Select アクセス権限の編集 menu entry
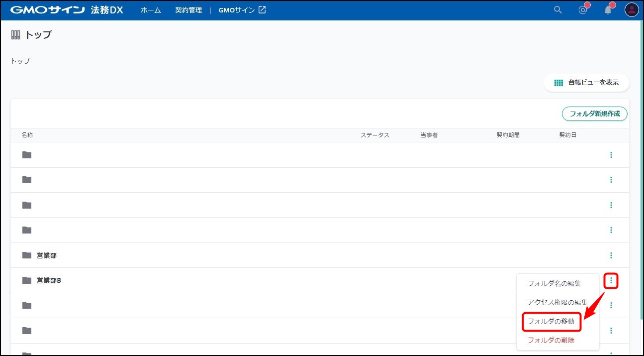Screen dimensions: 644x356 [557, 302]
